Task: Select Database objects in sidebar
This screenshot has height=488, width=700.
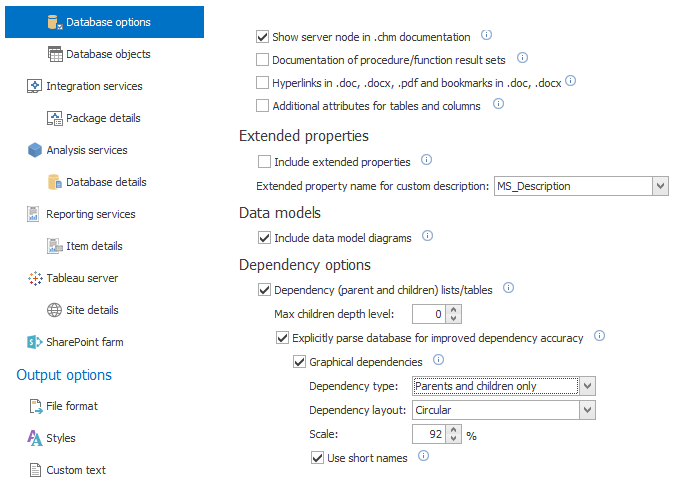Action: click(108, 54)
